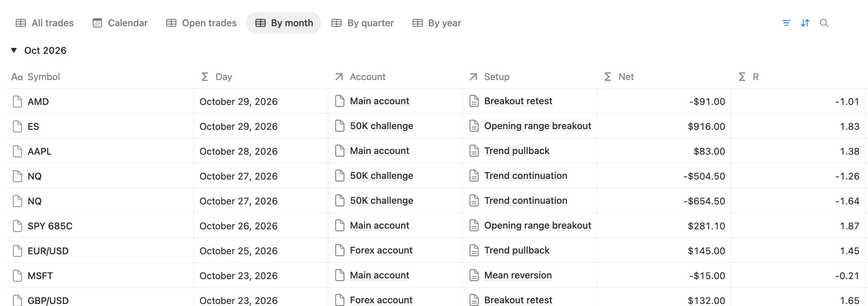Click the page icon beside SPY 685C

17,226
